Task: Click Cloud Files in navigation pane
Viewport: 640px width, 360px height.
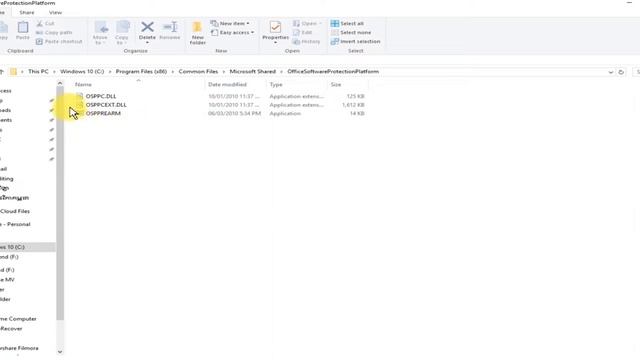Action: [x=15, y=211]
